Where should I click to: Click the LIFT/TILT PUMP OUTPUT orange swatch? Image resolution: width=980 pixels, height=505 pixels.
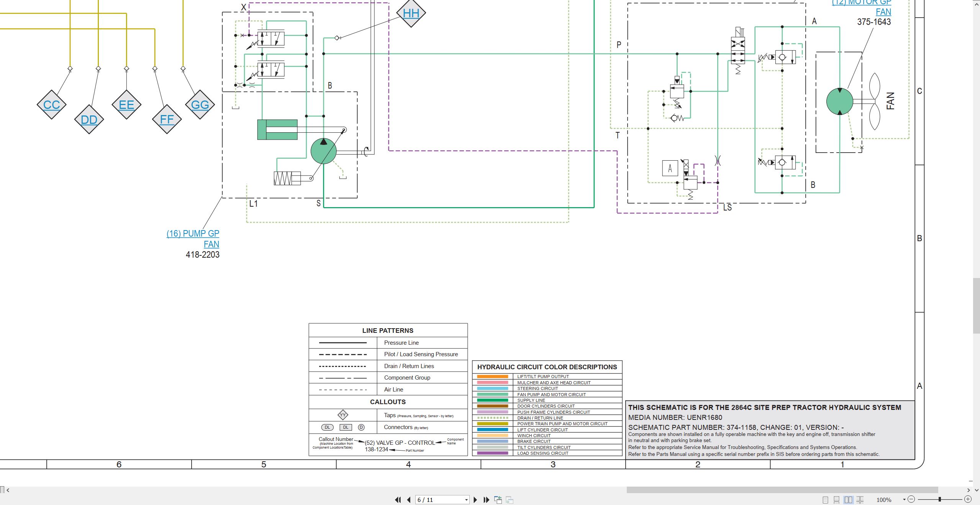click(492, 377)
